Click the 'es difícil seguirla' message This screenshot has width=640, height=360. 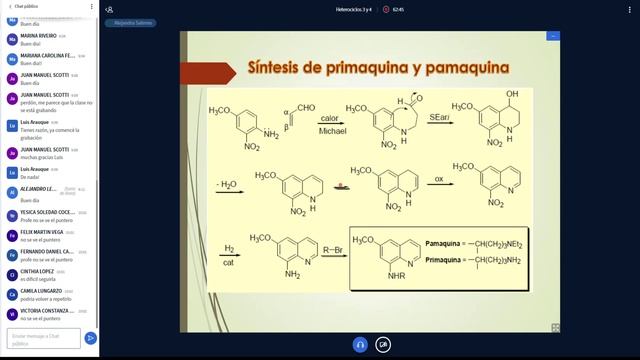(x=38, y=279)
